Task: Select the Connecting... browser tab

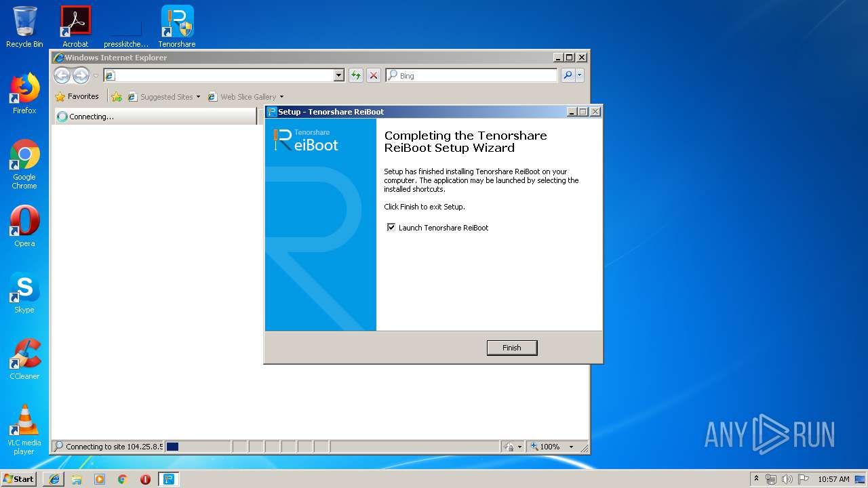Action: [155, 117]
